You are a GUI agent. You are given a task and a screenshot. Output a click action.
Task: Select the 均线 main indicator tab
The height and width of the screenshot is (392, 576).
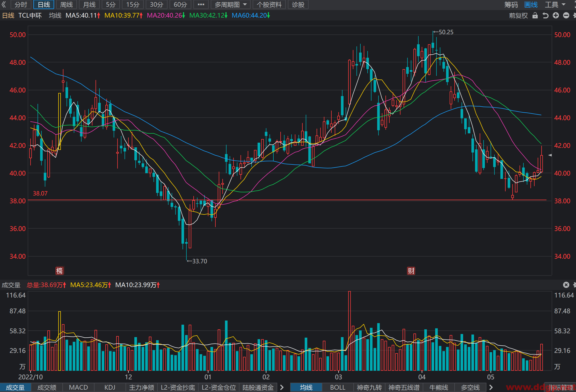pyautogui.click(x=306, y=387)
